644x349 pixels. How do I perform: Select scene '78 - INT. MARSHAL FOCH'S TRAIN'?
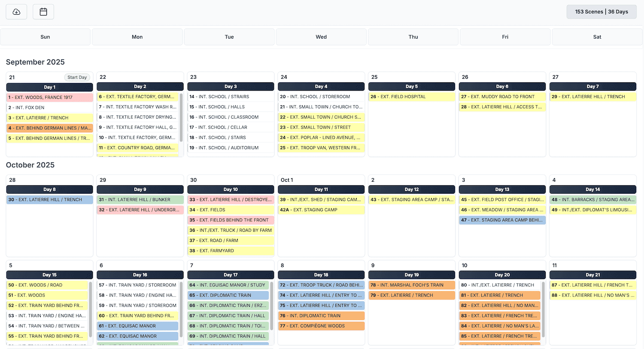(411, 285)
